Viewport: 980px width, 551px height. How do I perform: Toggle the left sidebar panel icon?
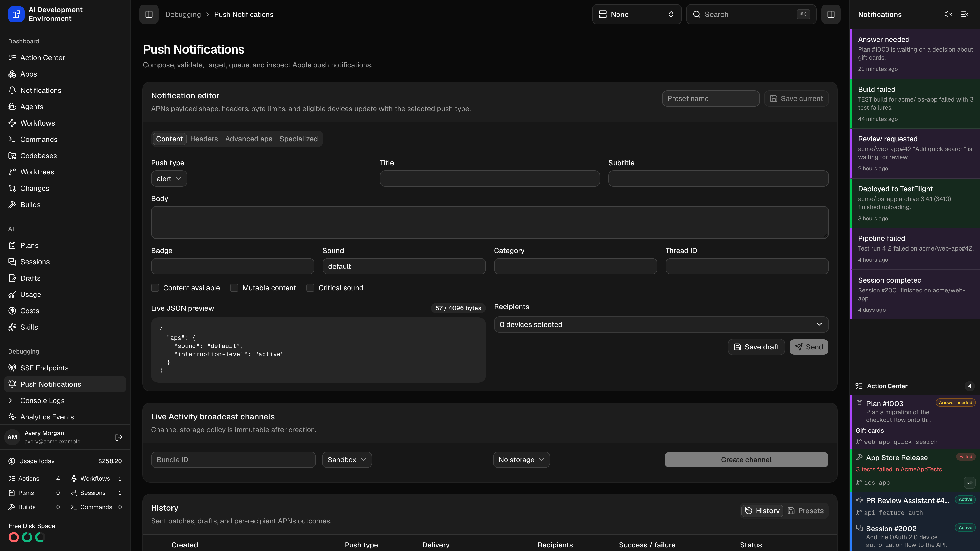[149, 15]
